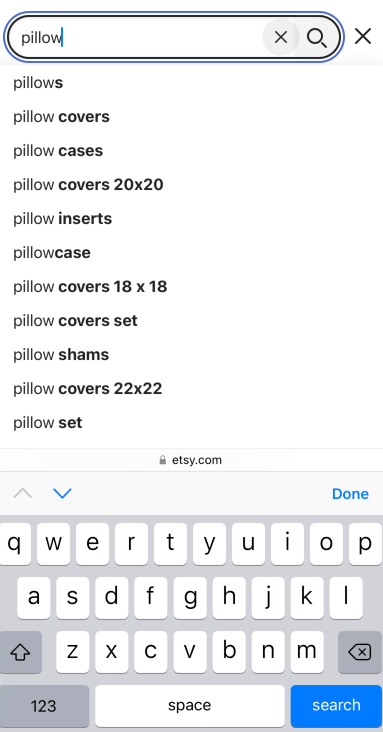Screen dimensions: 383x732
Task: Select the 'pillow covers' suggestion
Action: pyautogui.click(x=61, y=117)
